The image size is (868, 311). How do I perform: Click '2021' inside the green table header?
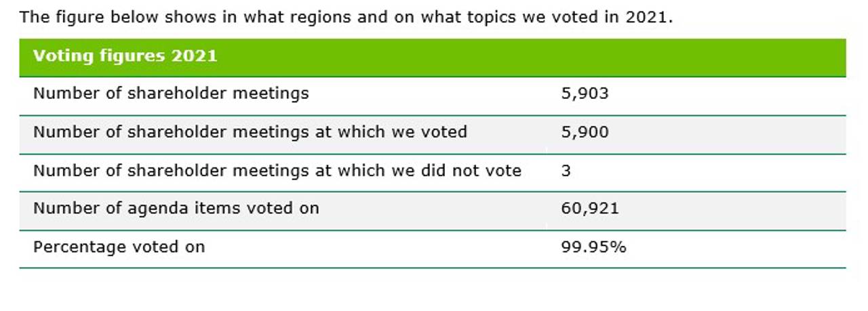point(194,56)
